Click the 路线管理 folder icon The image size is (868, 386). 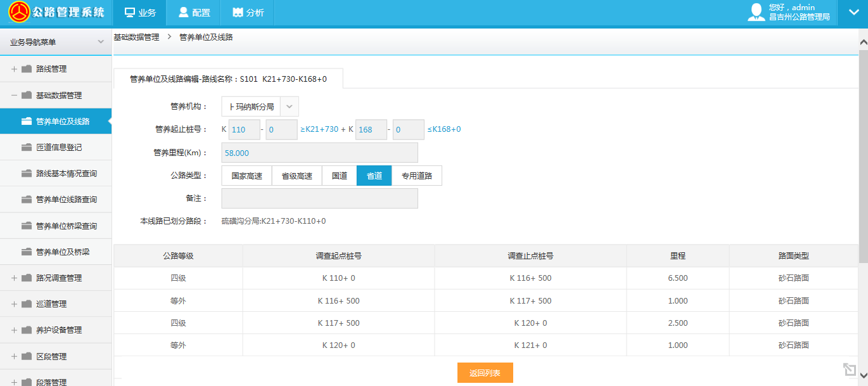point(27,69)
